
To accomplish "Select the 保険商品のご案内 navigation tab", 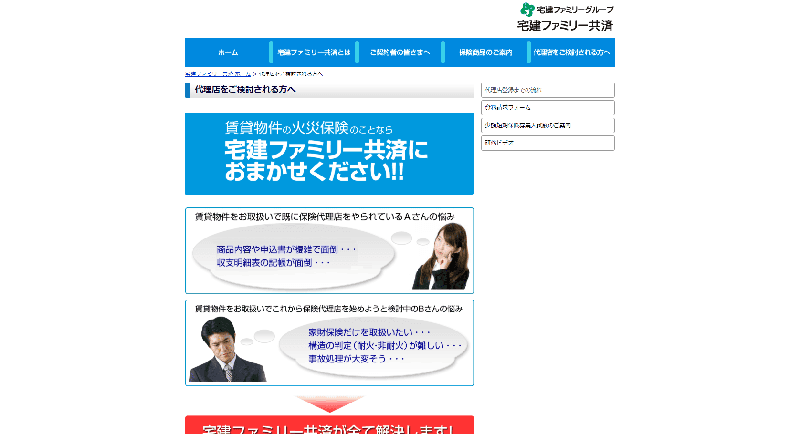I will pos(485,52).
